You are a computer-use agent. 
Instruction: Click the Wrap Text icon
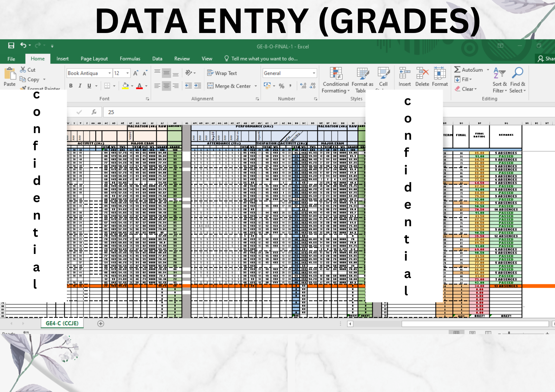pyautogui.click(x=210, y=73)
